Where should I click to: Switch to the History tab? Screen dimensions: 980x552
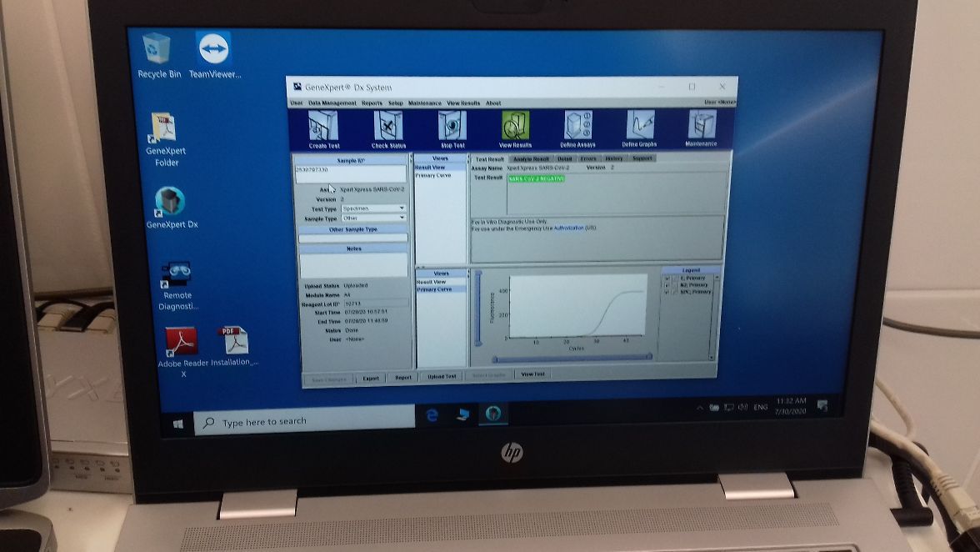coord(613,158)
